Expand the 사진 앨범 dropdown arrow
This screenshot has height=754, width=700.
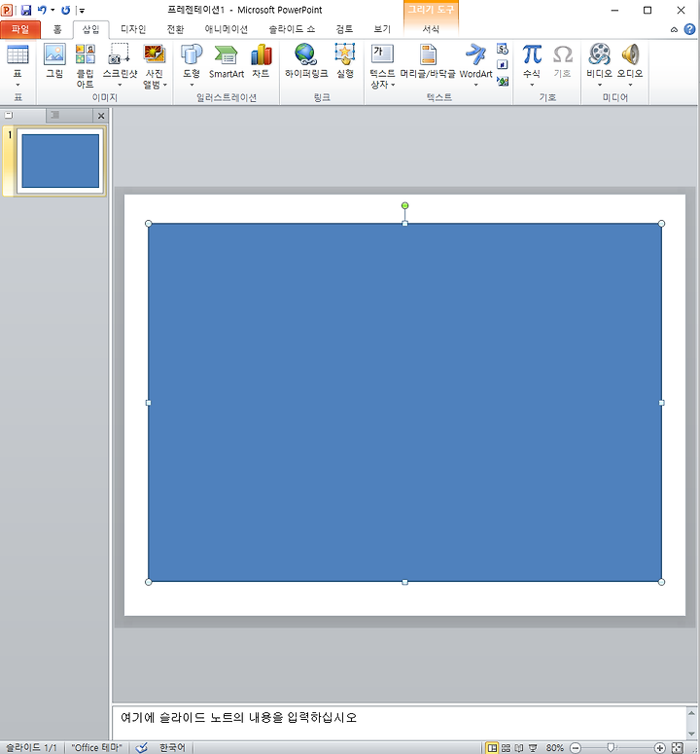tap(164, 85)
